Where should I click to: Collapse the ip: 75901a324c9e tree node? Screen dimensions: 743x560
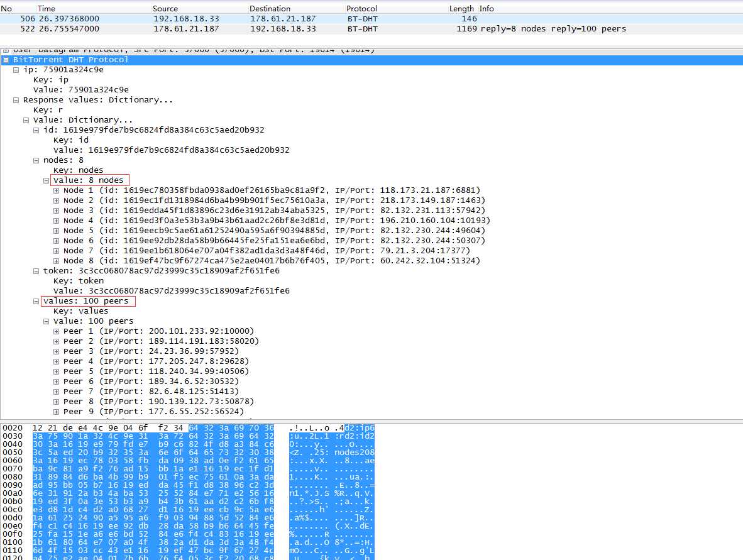[x=16, y=70]
